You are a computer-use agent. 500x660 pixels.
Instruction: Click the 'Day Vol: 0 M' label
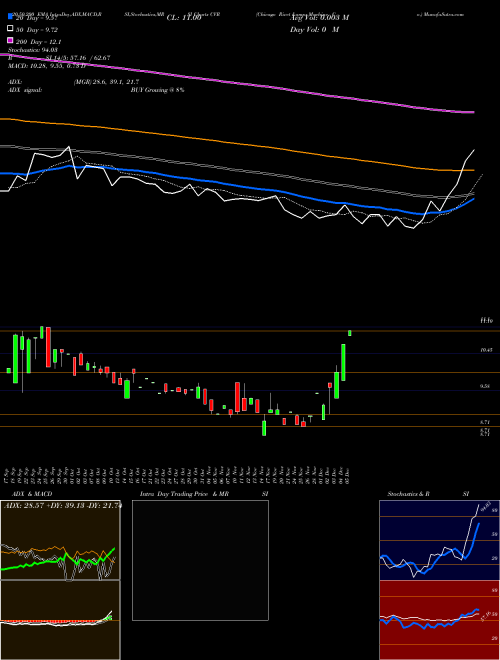point(314,30)
